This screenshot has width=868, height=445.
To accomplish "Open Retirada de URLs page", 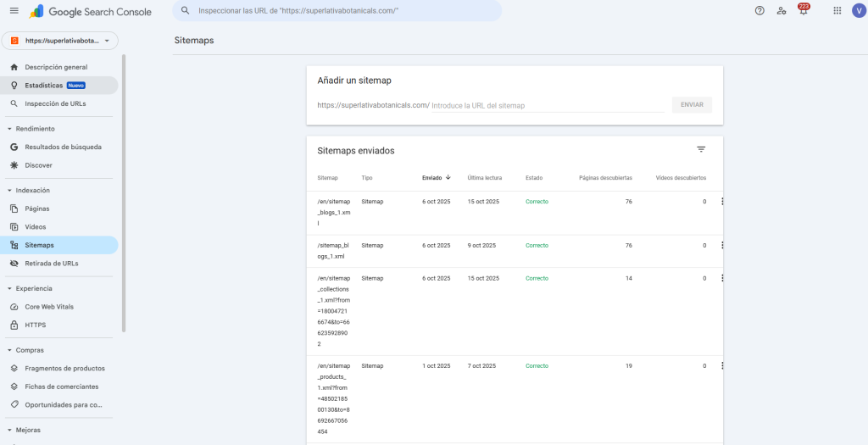I will tap(51, 264).
